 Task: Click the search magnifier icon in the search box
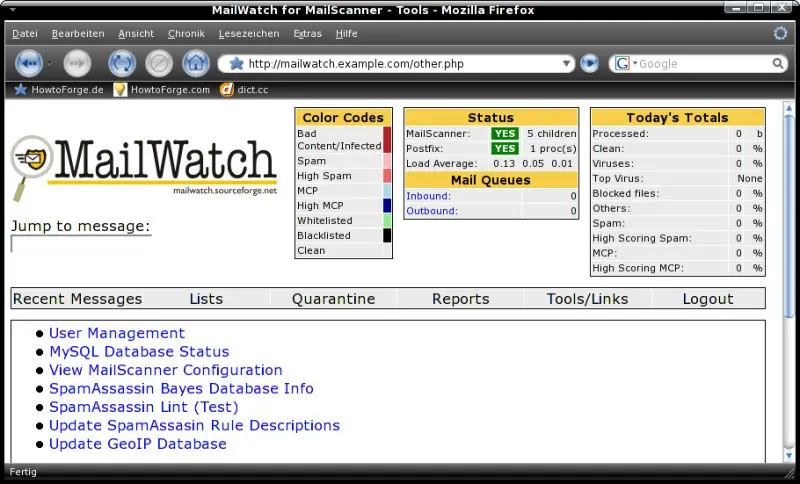point(778,64)
